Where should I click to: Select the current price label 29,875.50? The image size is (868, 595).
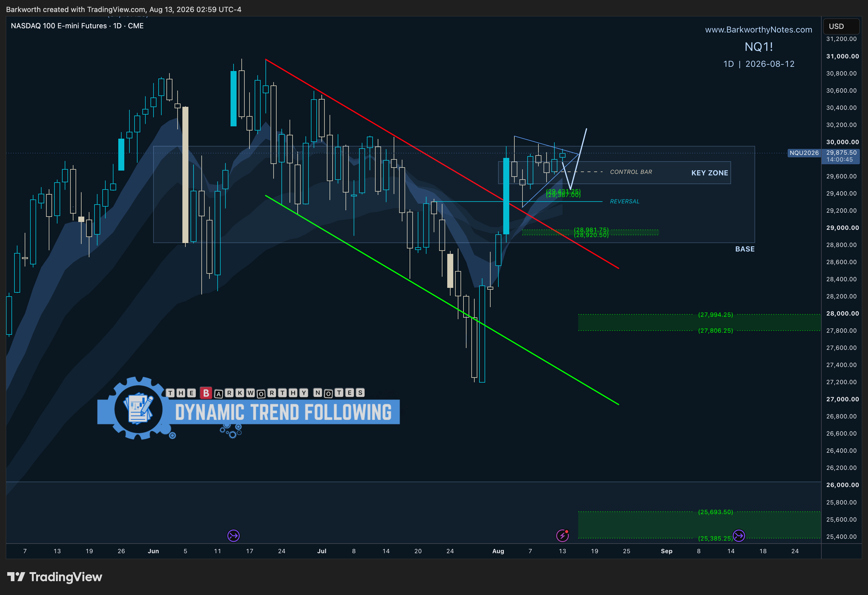click(841, 152)
